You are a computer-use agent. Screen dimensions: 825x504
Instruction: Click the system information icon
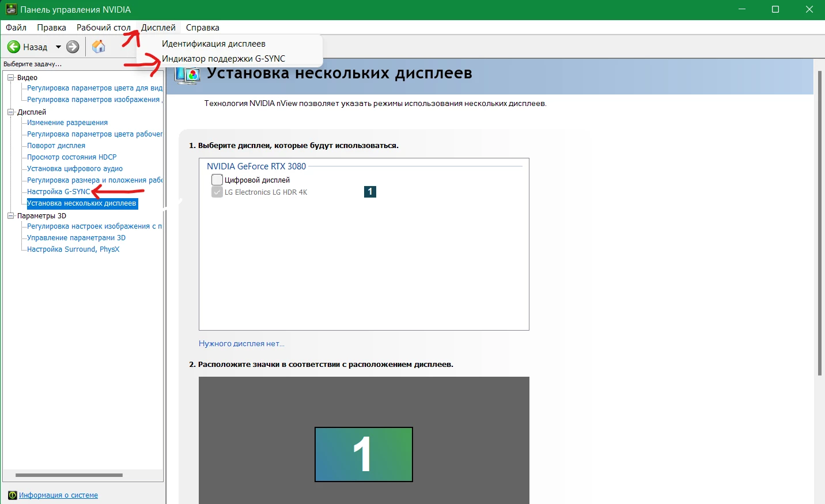click(13, 495)
